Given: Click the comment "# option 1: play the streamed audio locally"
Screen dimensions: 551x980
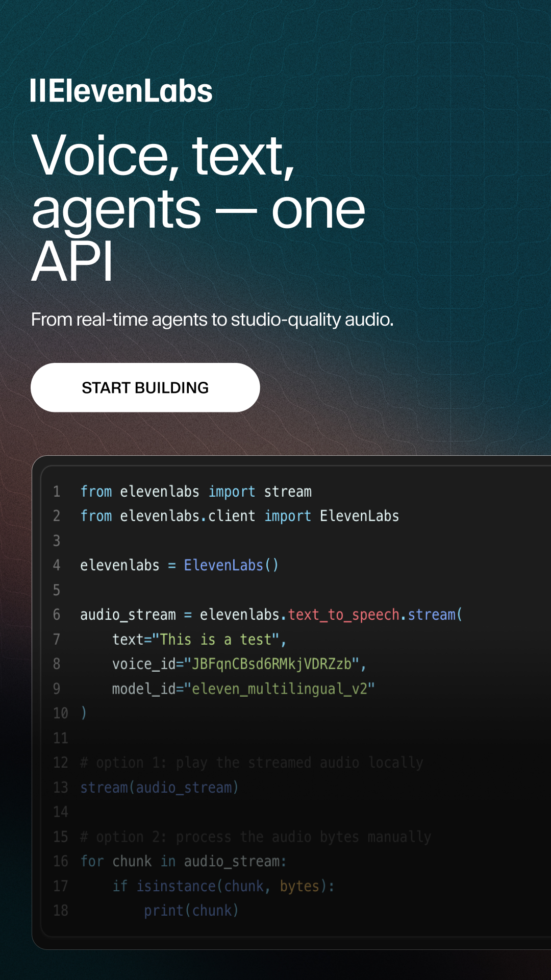Looking at the screenshot, I should 252,763.
